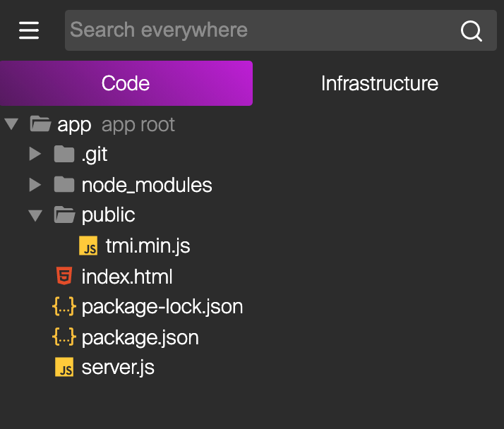The image size is (504, 429).
Task: Click the node_modules folder icon
Action: point(64,185)
